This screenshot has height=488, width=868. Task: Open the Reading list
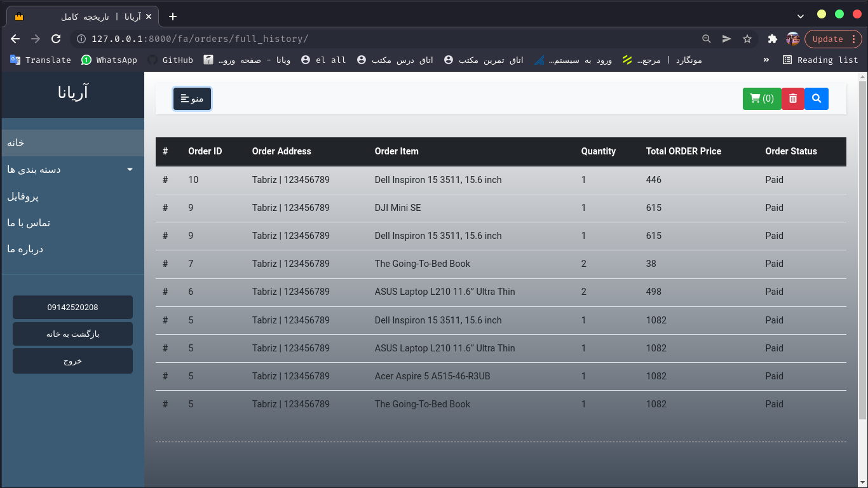point(820,60)
